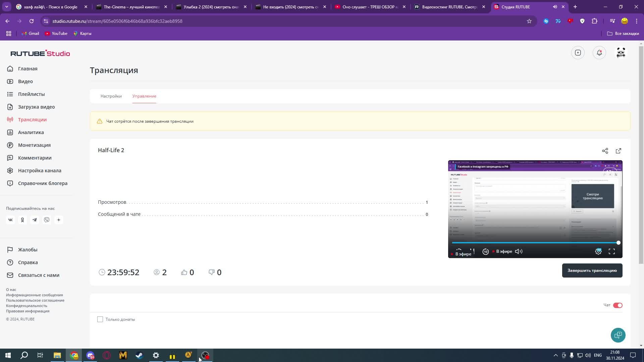Screen dimensions: 644x362
Task: Open the Монетизация ruble icon
Action: pyautogui.click(x=10, y=145)
